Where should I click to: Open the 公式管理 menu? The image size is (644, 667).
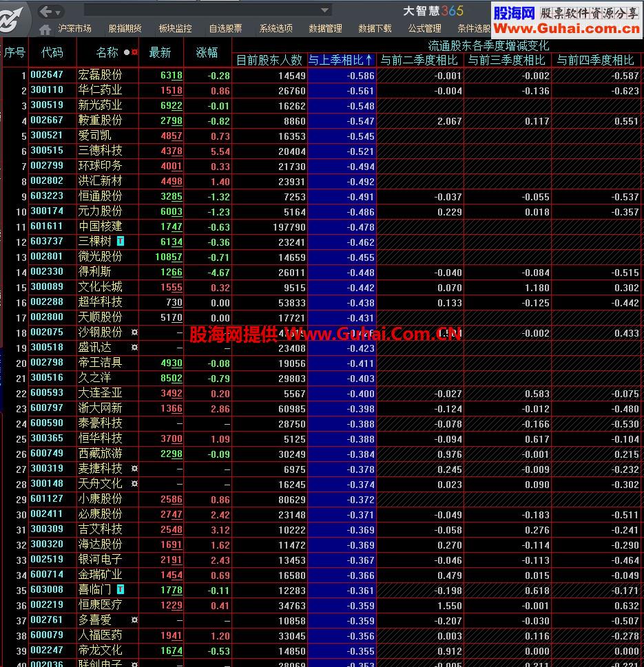click(424, 28)
